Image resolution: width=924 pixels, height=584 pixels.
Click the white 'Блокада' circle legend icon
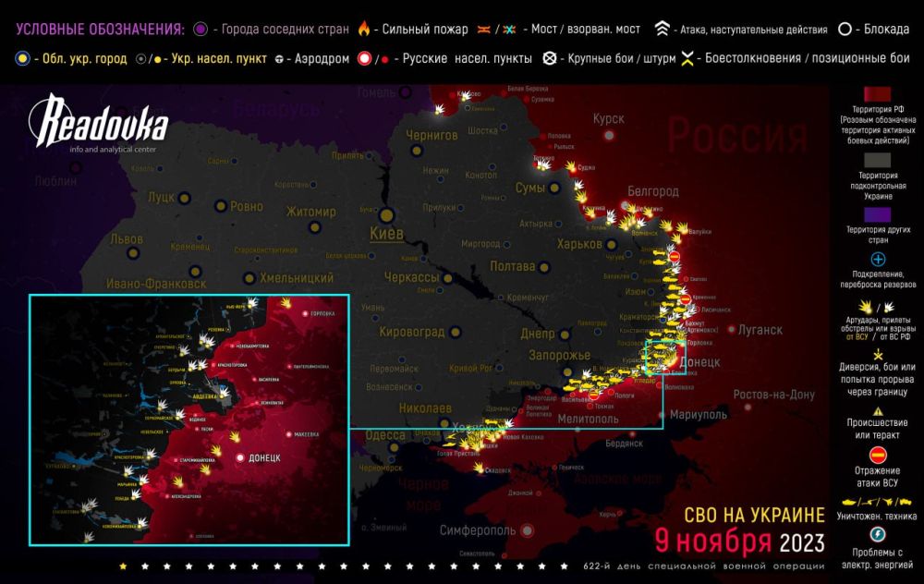[x=844, y=28]
